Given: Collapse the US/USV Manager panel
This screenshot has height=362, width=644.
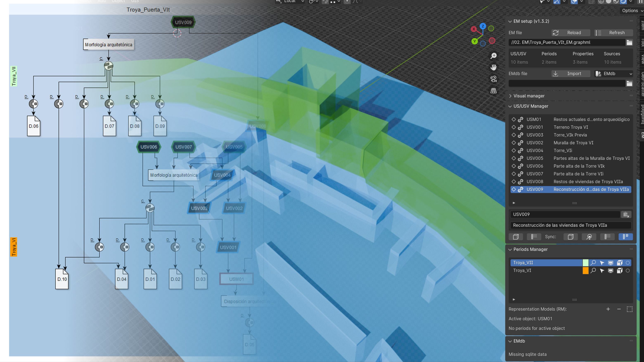Looking at the screenshot, I should point(530,106).
